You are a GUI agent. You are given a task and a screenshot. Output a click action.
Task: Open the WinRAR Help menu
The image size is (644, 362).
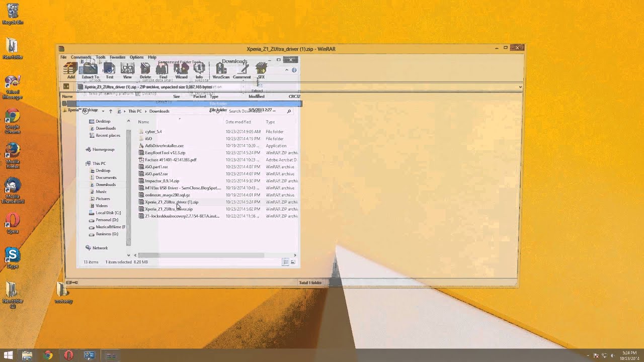coord(152,57)
